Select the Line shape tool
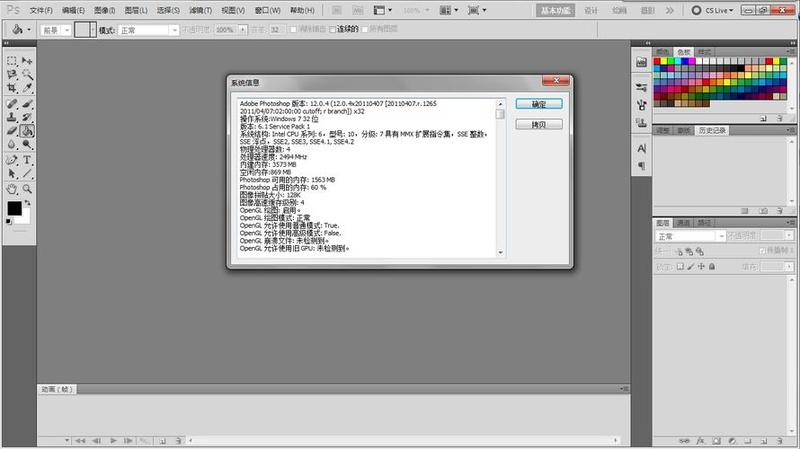Viewport: 800px width, 449px height. click(x=27, y=174)
